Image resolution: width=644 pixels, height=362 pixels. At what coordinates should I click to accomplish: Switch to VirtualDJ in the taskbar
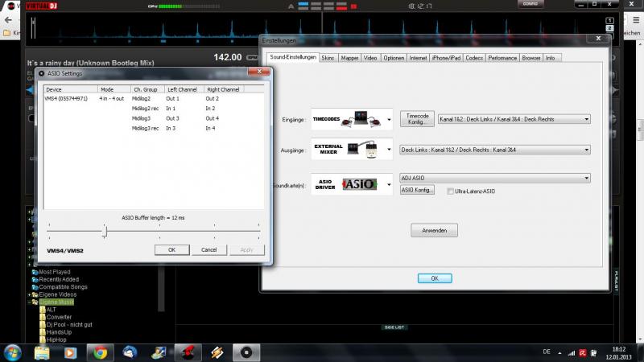[188, 352]
